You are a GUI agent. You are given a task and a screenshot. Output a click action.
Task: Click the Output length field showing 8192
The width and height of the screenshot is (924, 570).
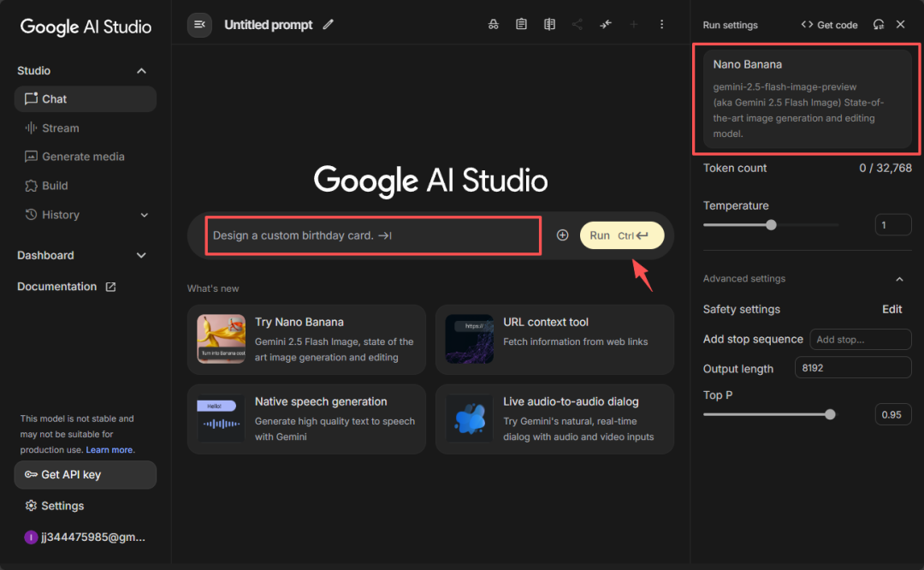tap(853, 368)
